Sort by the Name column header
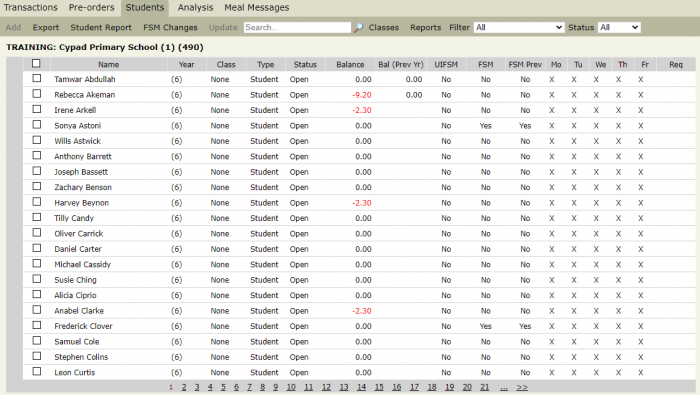The width and height of the screenshot is (700, 395). 108,64
